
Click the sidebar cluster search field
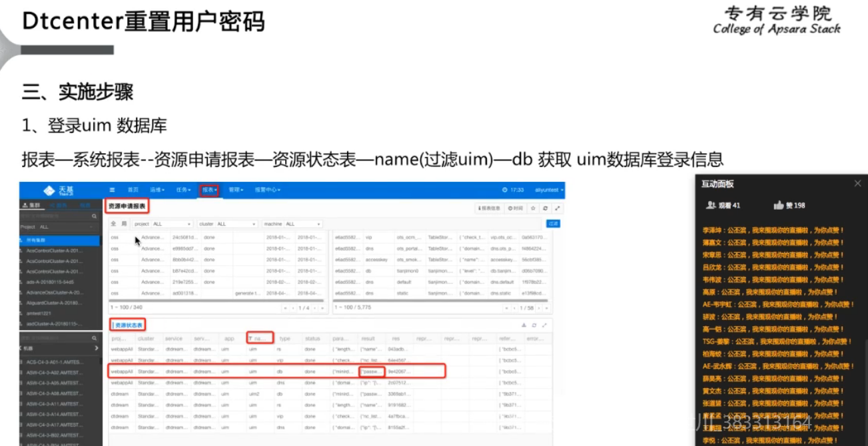[x=55, y=216]
